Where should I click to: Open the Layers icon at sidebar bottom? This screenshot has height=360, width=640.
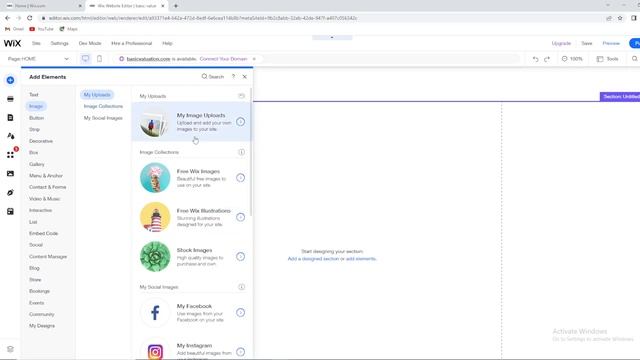point(10,349)
